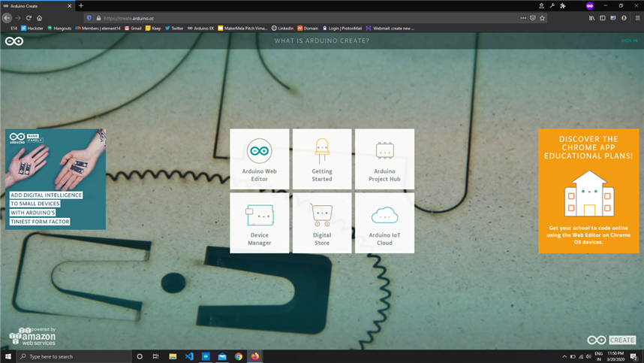Open the tracking protection shield icon

(89, 18)
